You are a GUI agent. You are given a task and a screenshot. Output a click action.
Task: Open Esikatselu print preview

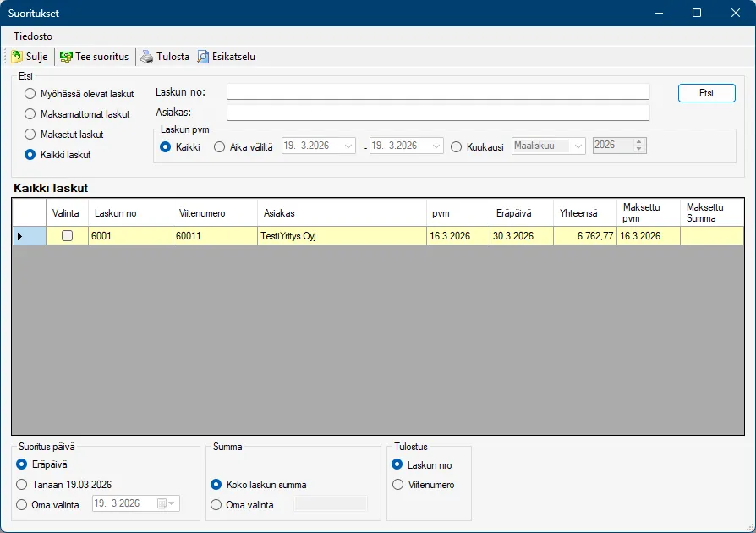tap(226, 57)
